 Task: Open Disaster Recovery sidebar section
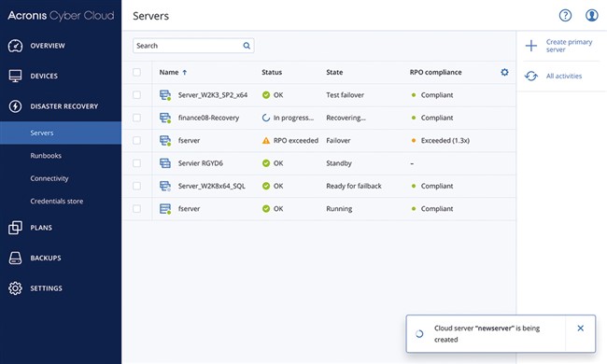pyautogui.click(x=64, y=106)
